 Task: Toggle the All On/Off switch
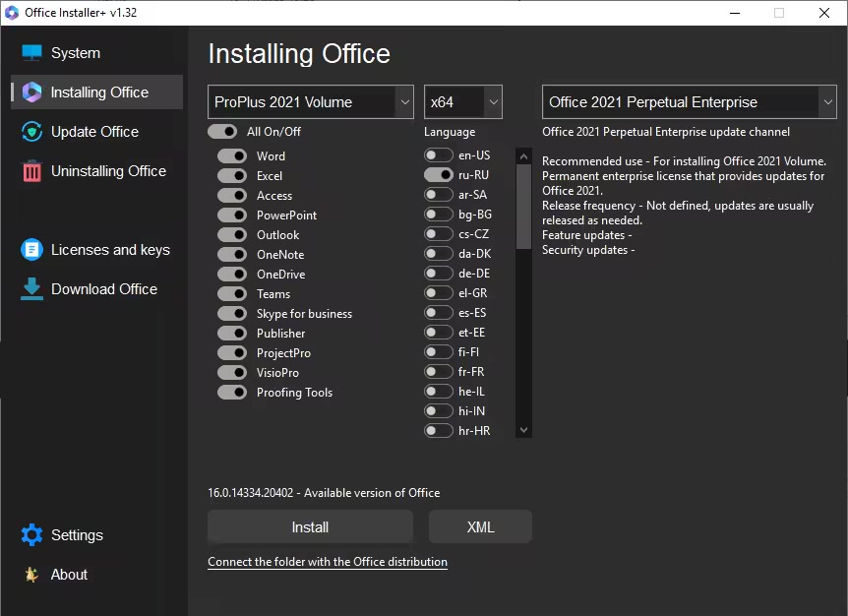[222, 132]
